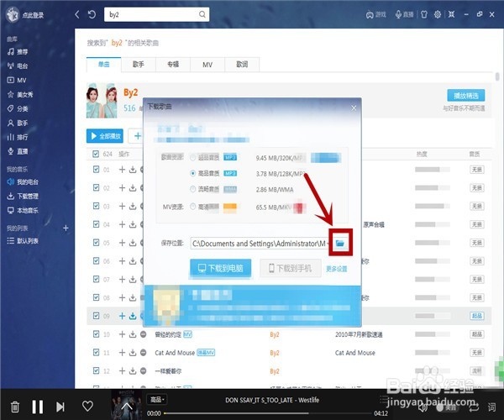Switch to mini mode icon
Image resolution: width=504 pixels, height=420 pixels.
click(452, 14)
